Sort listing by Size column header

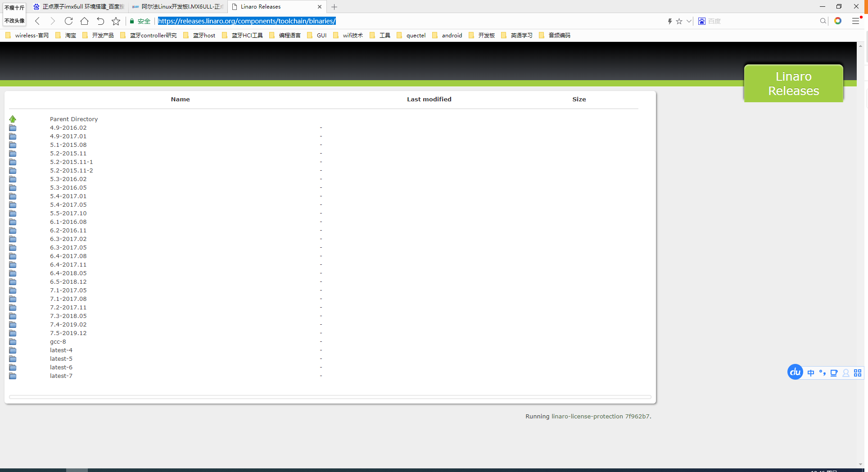(x=579, y=99)
